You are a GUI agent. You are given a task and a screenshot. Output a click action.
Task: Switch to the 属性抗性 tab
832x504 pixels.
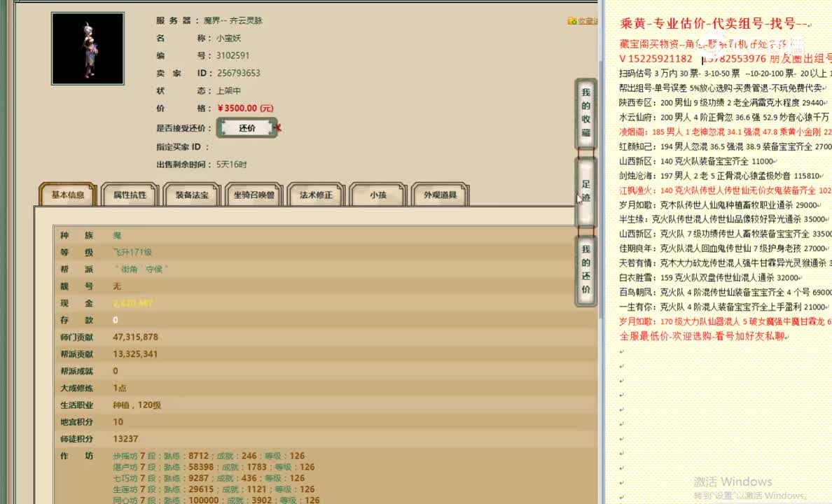[130, 195]
